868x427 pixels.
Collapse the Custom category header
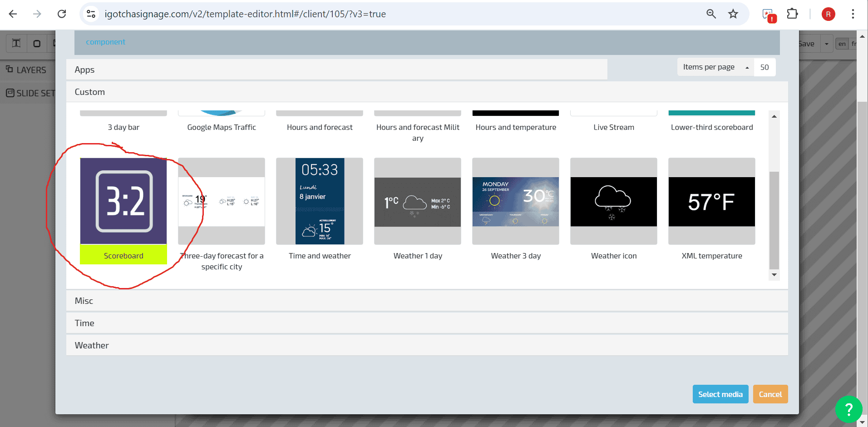427,92
